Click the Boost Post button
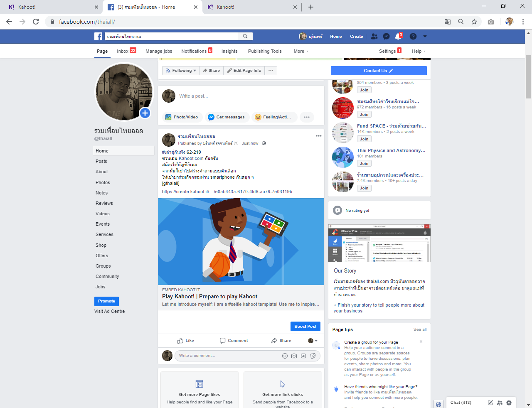This screenshot has width=532, height=408. (x=305, y=327)
